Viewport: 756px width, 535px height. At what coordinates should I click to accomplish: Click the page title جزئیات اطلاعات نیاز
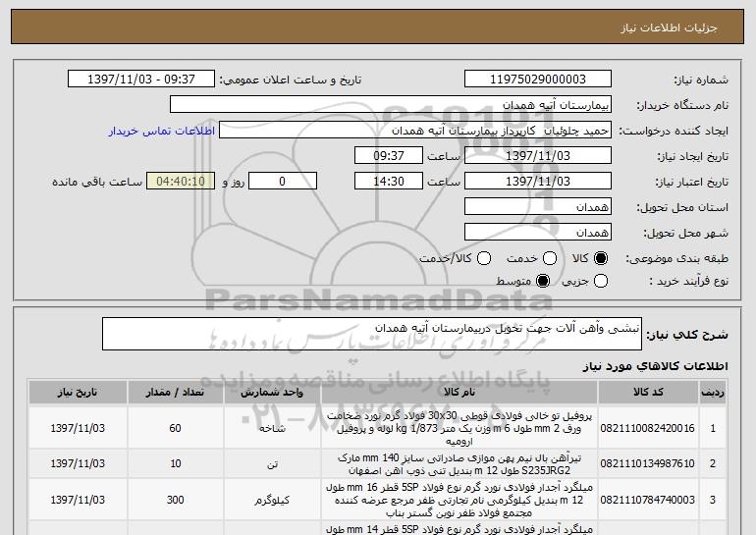[669, 27]
